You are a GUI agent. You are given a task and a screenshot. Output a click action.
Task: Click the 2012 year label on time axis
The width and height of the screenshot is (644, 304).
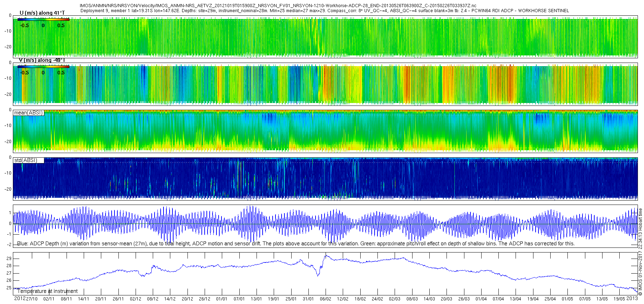(x=20, y=299)
